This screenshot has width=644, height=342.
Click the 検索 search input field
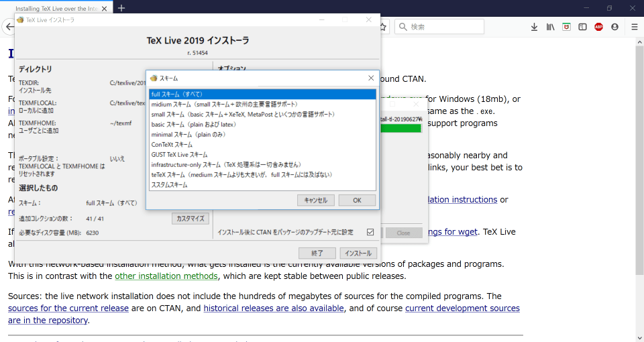click(443, 27)
